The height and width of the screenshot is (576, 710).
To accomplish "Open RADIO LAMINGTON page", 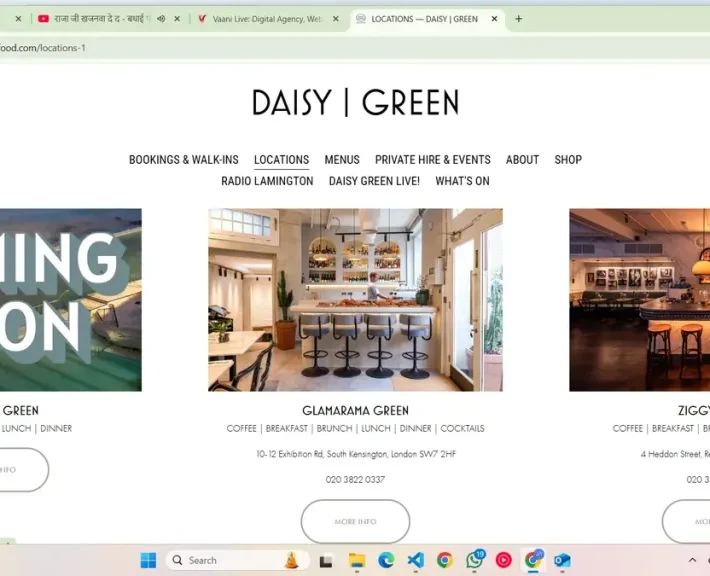I will click(267, 181).
